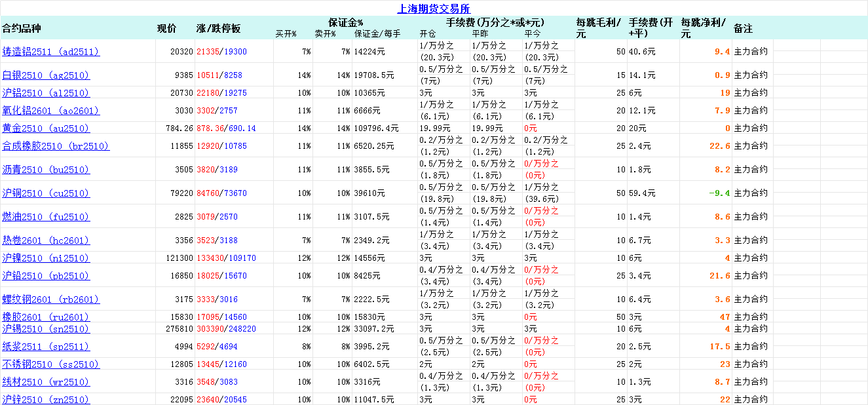This screenshot has width=868, height=405.
Task: Select price cell 784.26 for 黄金2510
Action: [x=180, y=128]
